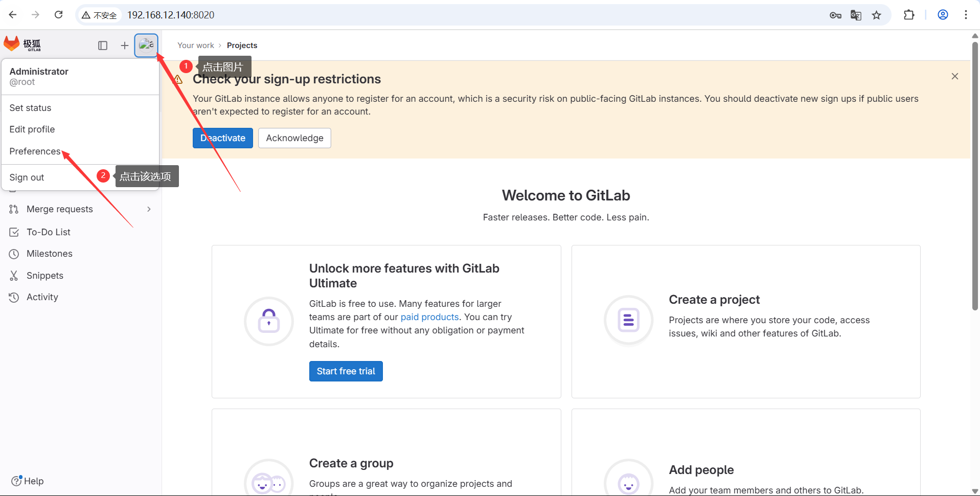Open the create new plus menu
Image resolution: width=980 pixels, height=496 pixels.
[124, 46]
